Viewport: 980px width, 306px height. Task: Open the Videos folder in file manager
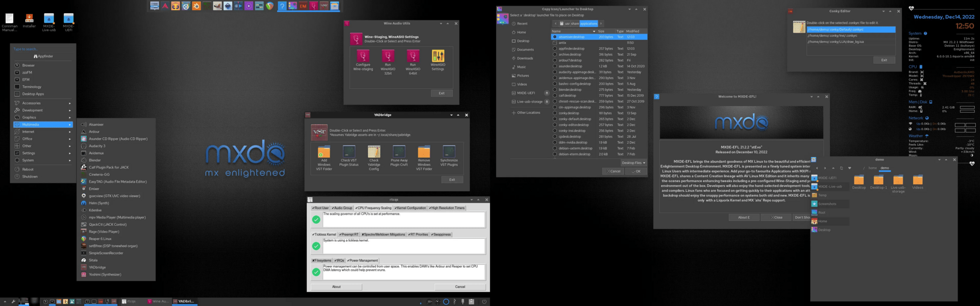(x=917, y=180)
